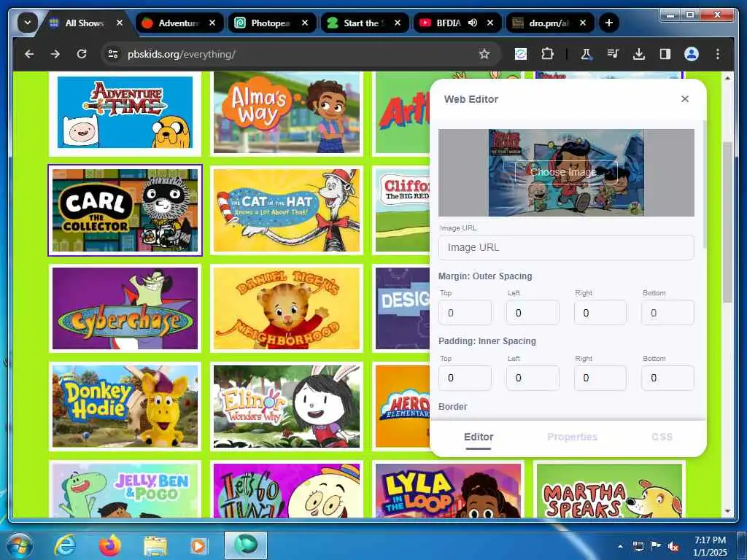Open the profile avatar menu
Screen dimensions: 747x560
point(692,54)
